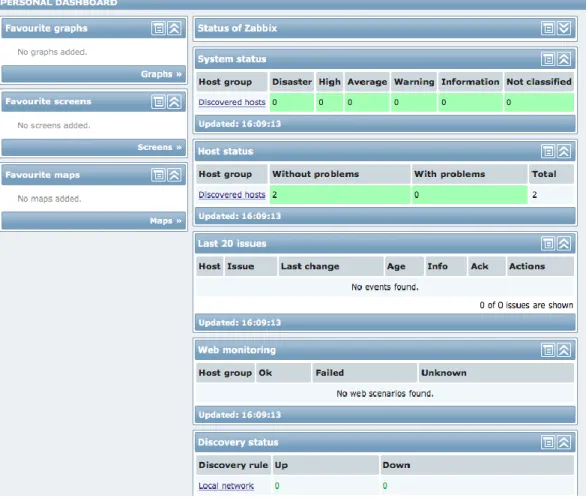Collapse the Favourite screens widget
The width and height of the screenshot is (586, 498).
click(x=174, y=102)
